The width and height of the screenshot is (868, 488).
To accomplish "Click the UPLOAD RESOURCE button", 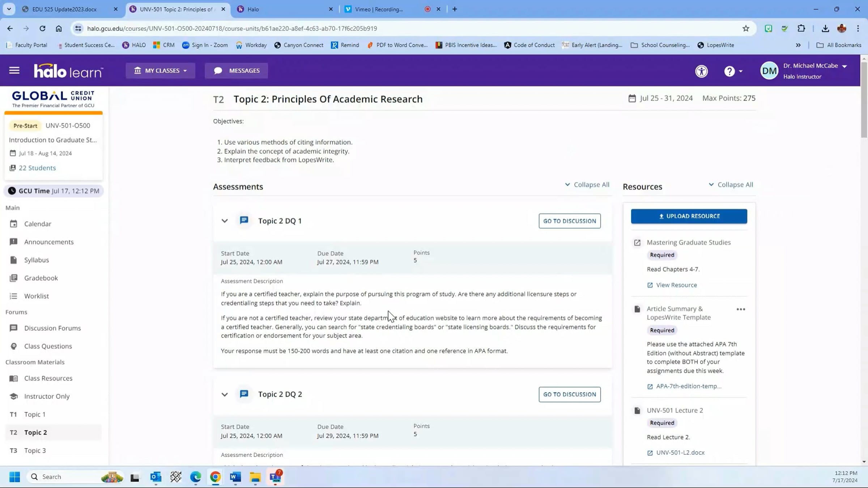I will pyautogui.click(x=689, y=216).
